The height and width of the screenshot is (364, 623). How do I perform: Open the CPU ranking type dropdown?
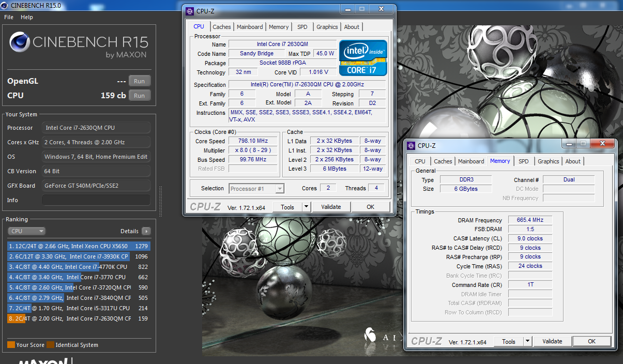[x=26, y=231]
